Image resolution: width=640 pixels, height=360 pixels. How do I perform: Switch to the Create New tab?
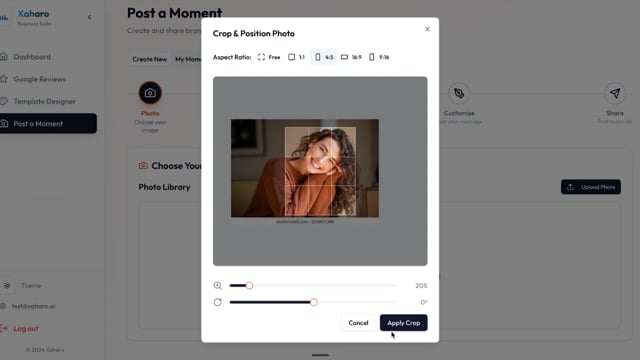(x=149, y=59)
